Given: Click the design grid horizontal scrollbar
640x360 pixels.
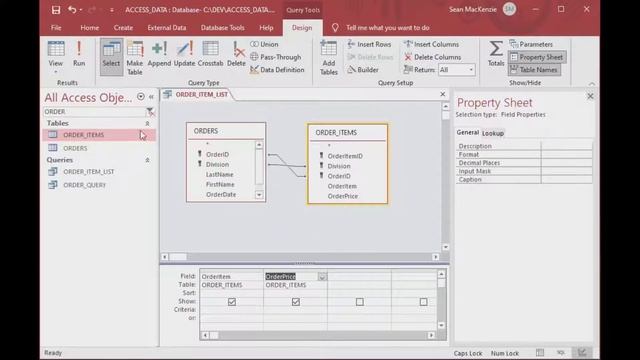Looking at the screenshot, I should coord(318,336).
